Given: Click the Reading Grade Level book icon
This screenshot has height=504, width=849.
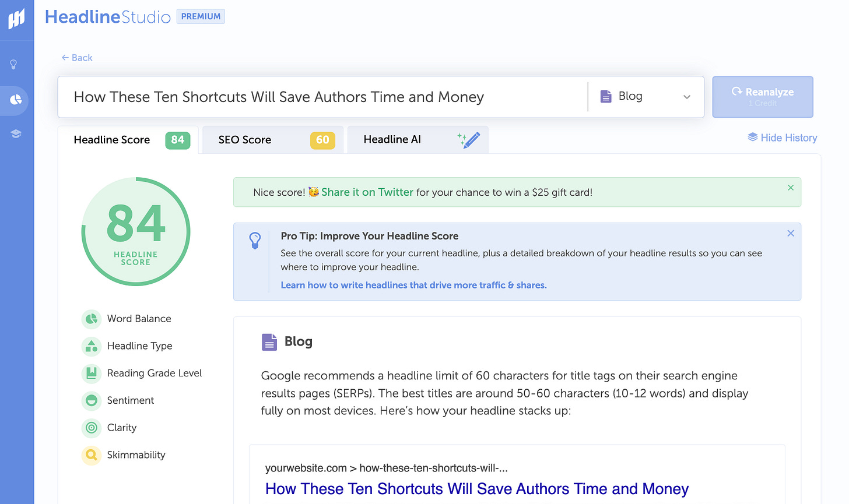Looking at the screenshot, I should 92,373.
